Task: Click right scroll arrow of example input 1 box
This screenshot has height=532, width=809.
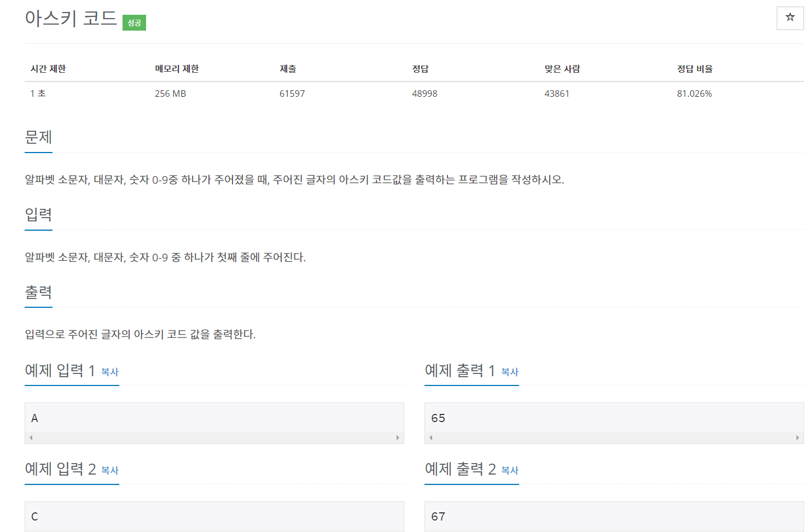Action: (x=398, y=437)
